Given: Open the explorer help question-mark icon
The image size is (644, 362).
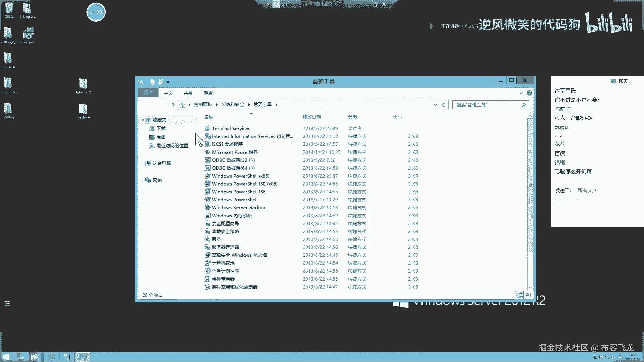Looking at the screenshot, I should click(x=529, y=93).
